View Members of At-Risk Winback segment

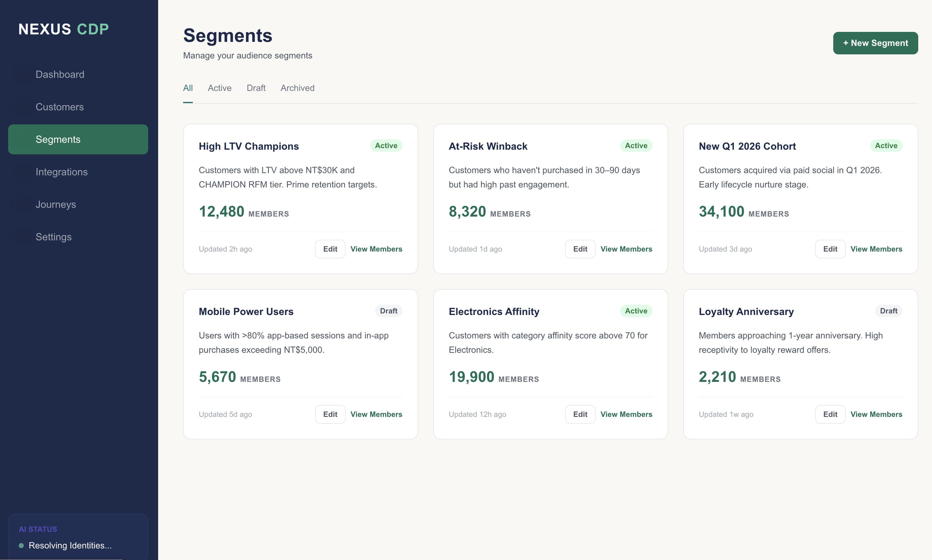coord(626,249)
